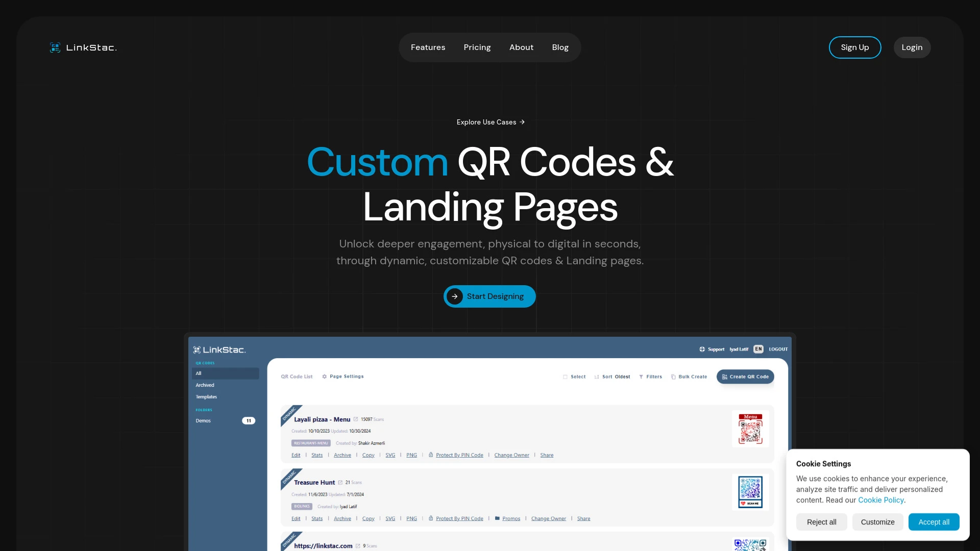Click the PIN protection lock icon for Layali pizaa

(x=431, y=455)
